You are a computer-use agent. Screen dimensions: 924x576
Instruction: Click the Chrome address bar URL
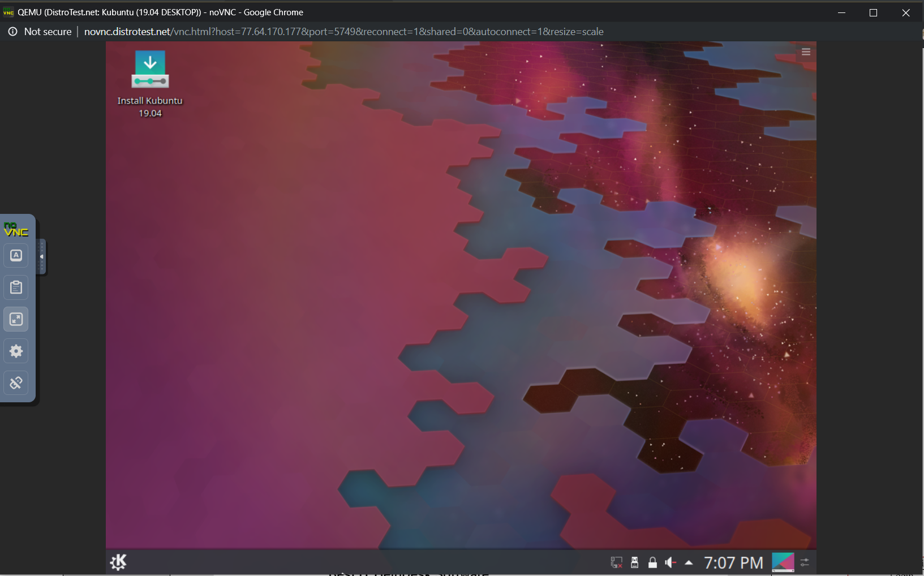point(344,32)
